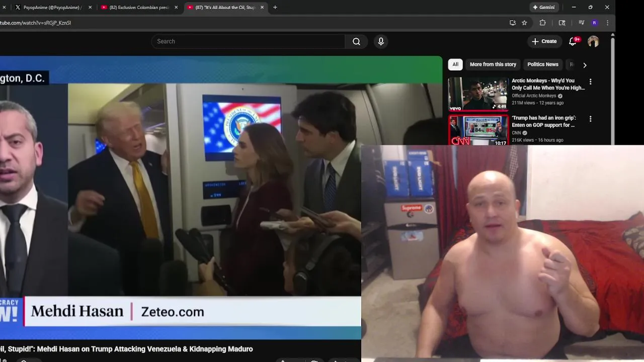The image size is (644, 362).
Task: Click the '211M views · 12 years ago' text
Action: pos(537,103)
